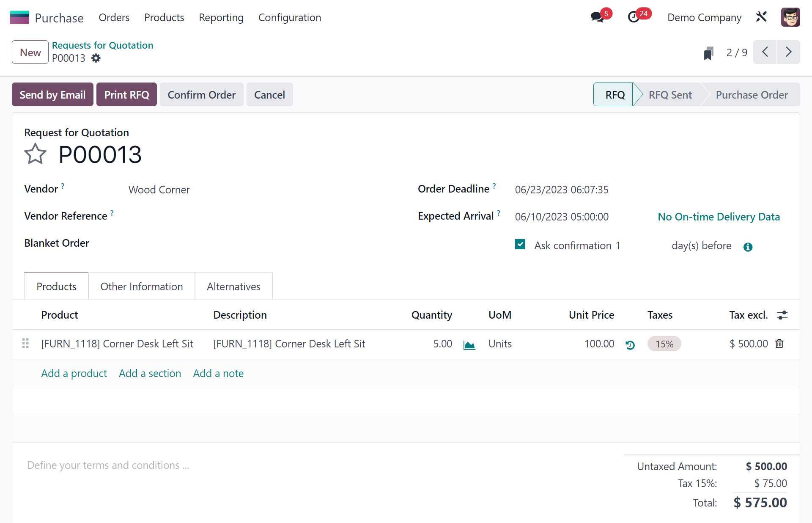Click the No On-time Delivery Data link

tap(719, 217)
